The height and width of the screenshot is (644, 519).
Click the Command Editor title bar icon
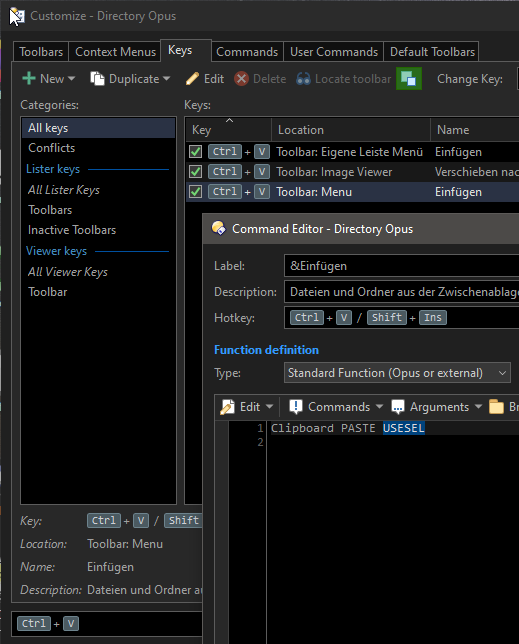[x=218, y=228]
